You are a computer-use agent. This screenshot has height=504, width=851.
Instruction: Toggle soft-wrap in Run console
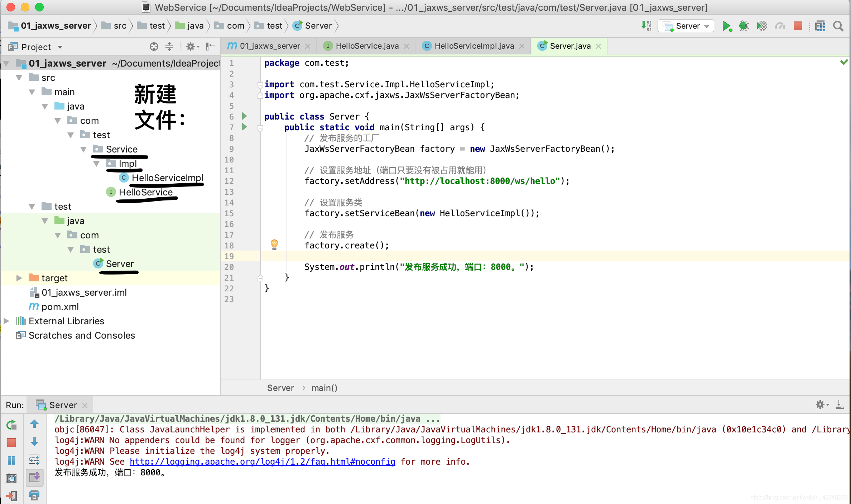(34, 460)
